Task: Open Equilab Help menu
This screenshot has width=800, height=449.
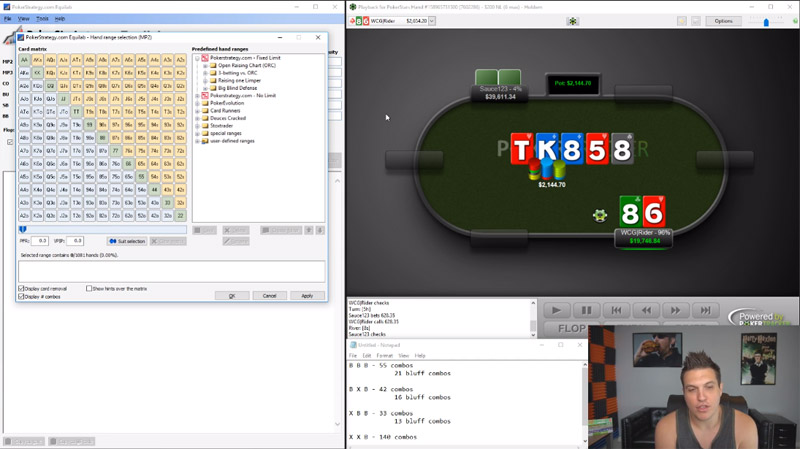Action: 60,19
